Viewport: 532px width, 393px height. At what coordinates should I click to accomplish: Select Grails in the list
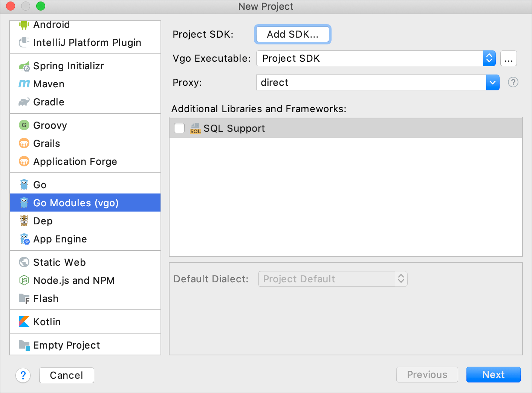tap(85, 143)
